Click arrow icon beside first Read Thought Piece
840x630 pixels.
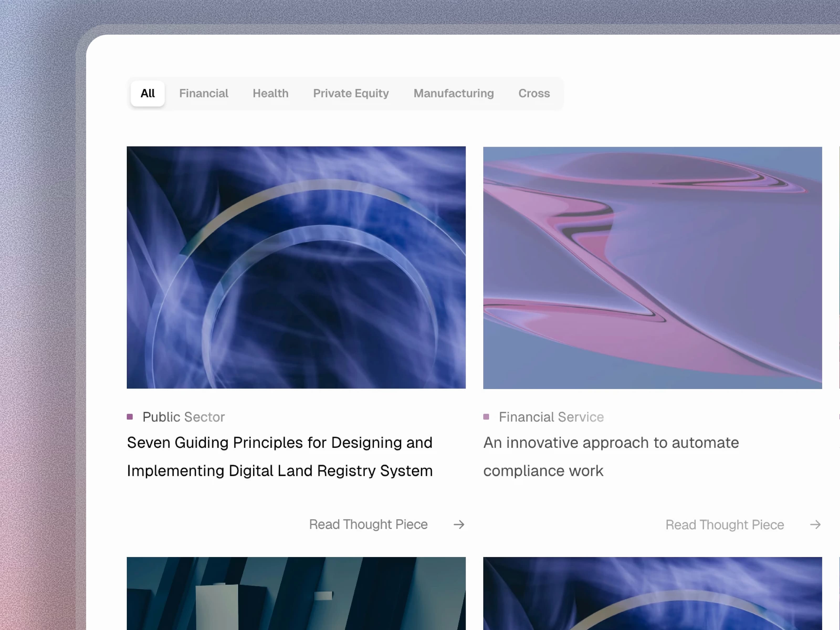[459, 524]
